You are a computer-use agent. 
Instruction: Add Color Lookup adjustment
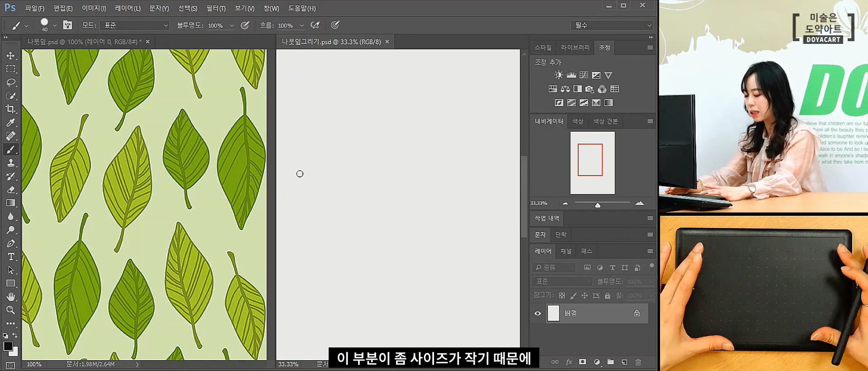coord(615,89)
